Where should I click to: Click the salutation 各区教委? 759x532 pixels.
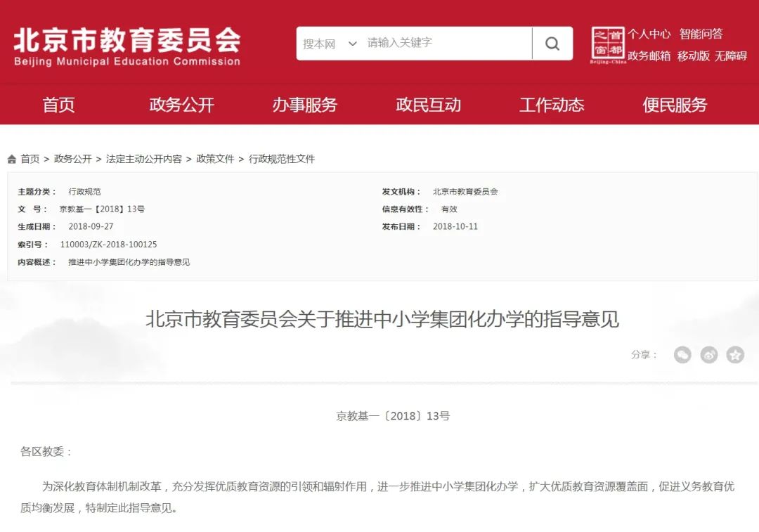click(42, 452)
